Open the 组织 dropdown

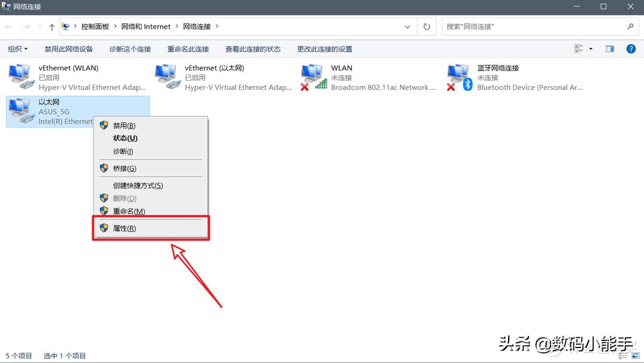17,48
